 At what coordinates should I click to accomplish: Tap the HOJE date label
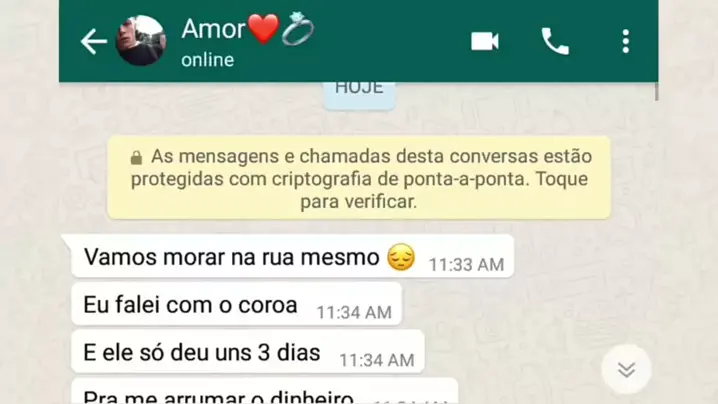point(359,93)
